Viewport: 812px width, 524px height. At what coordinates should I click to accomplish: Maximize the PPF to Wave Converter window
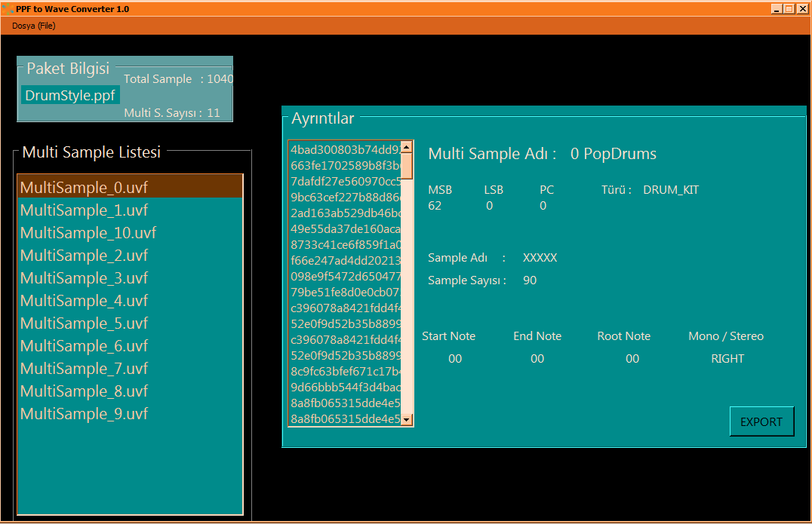coord(789,8)
